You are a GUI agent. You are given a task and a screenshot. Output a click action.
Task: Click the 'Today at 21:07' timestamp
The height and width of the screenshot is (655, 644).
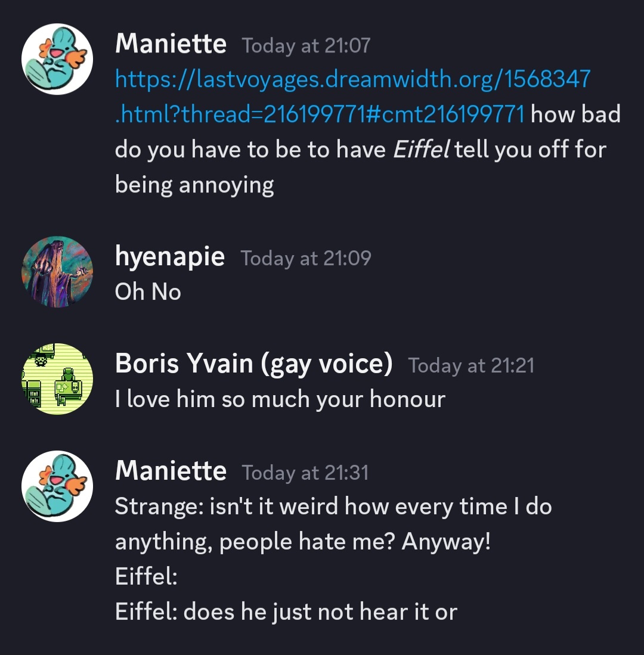pyautogui.click(x=306, y=45)
